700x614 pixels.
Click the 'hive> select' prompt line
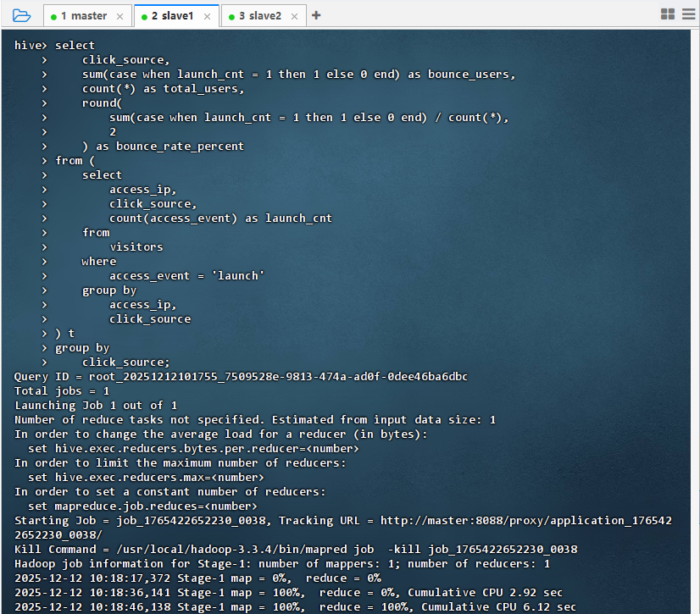click(x=54, y=46)
